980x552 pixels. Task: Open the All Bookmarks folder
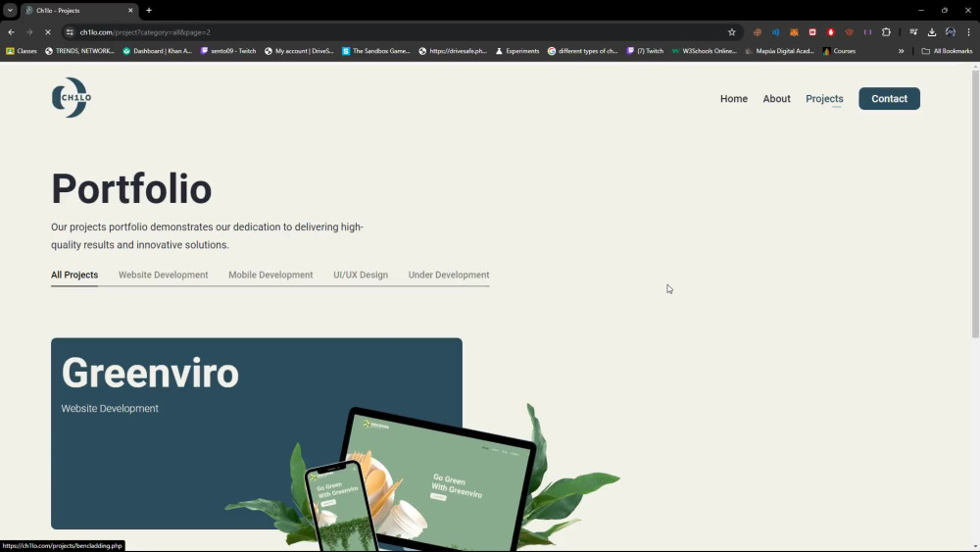pyautogui.click(x=947, y=51)
